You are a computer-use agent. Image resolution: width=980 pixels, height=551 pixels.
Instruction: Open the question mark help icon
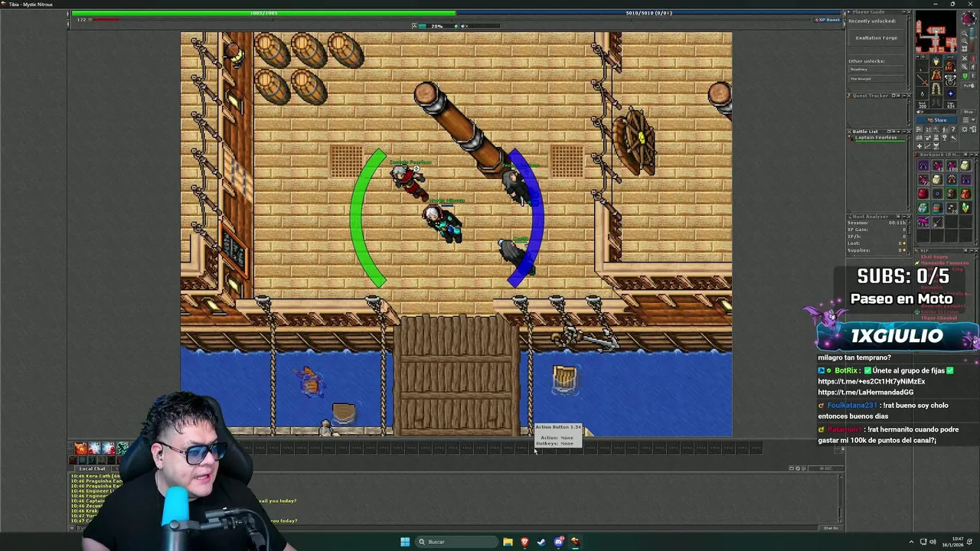[953, 129]
